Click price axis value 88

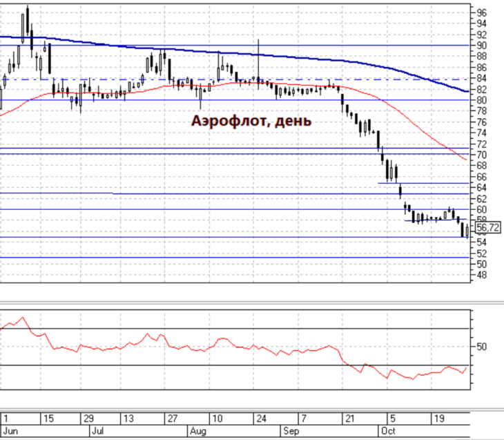[x=481, y=57]
